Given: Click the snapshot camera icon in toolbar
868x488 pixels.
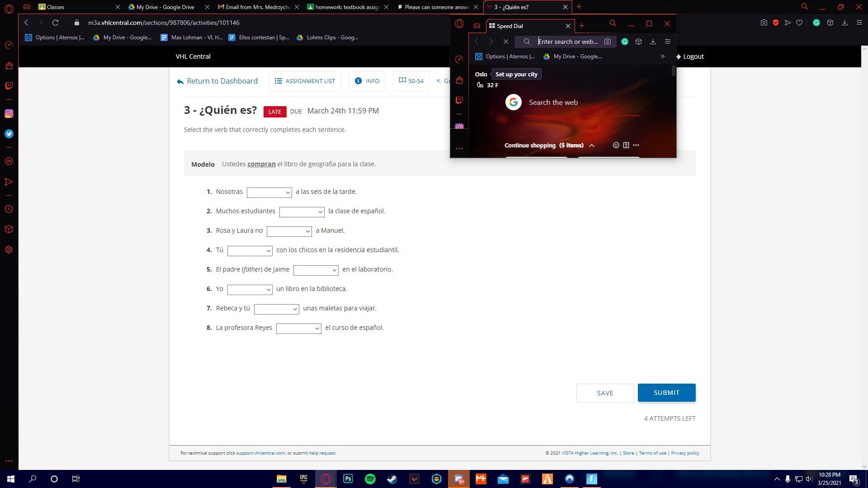Looking at the screenshot, I should (x=764, y=23).
